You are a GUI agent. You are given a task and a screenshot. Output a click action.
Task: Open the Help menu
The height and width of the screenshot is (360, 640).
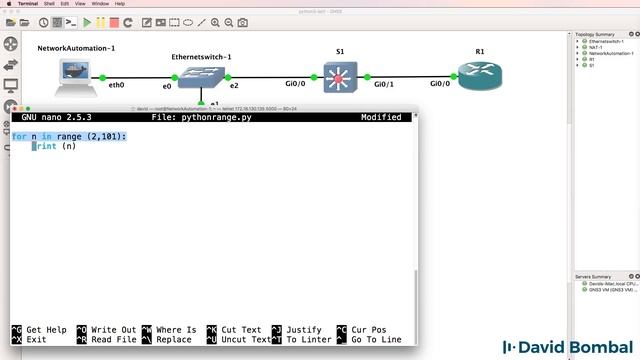tap(120, 3)
